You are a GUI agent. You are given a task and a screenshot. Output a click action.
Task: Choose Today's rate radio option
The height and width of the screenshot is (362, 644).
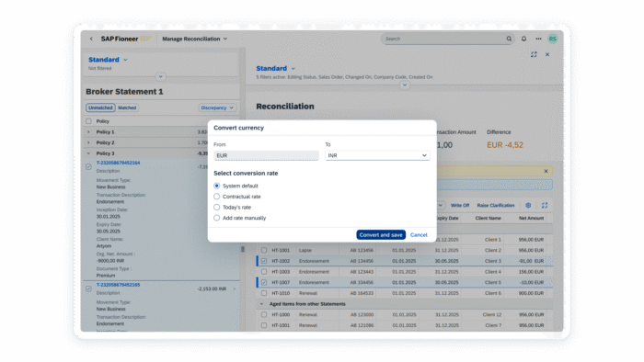pos(216,207)
